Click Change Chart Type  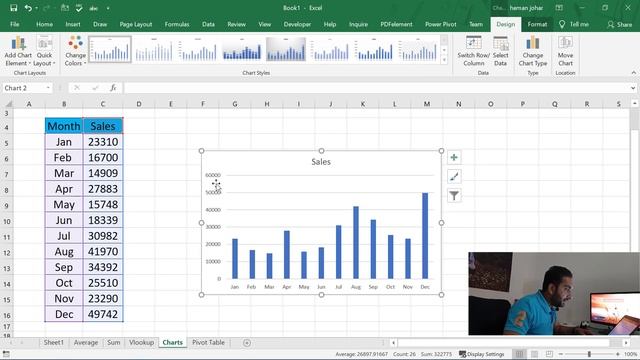coord(533,51)
